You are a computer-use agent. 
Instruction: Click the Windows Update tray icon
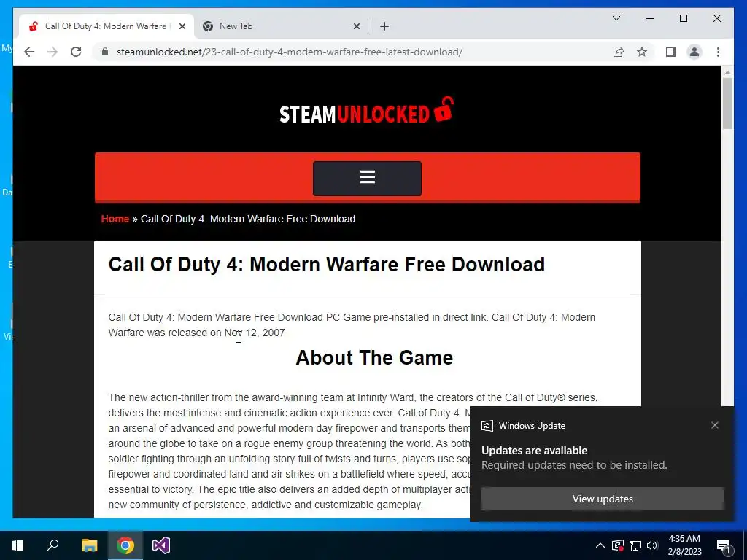(x=617, y=545)
